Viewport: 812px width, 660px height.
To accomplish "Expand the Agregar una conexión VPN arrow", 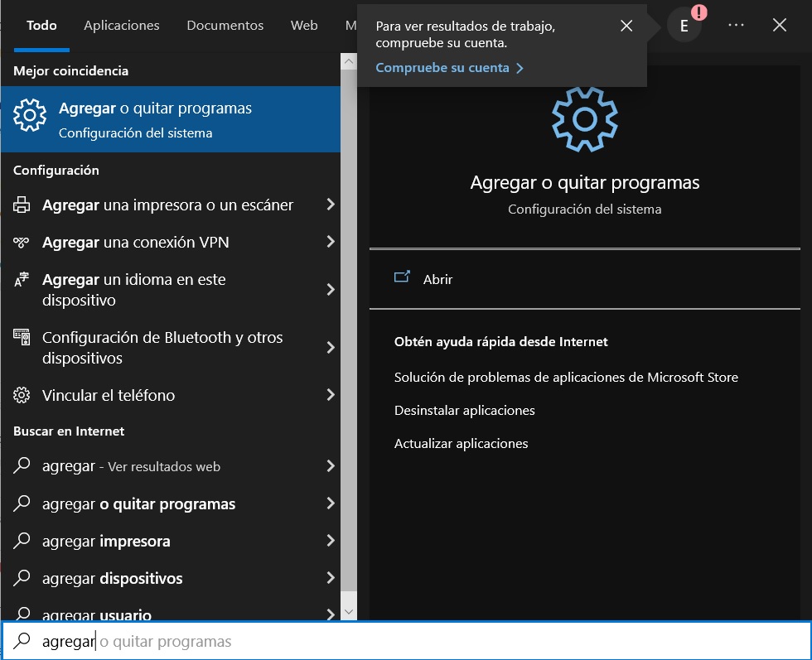I will pos(331,242).
